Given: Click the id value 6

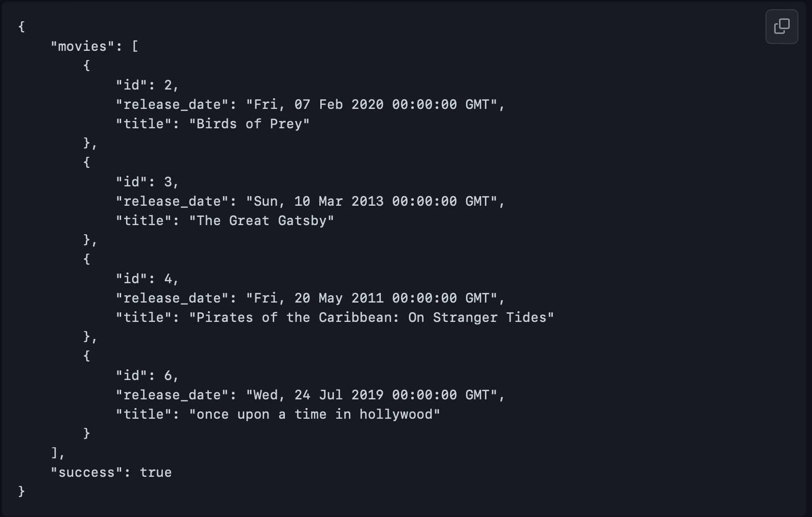Looking at the screenshot, I should point(168,376).
